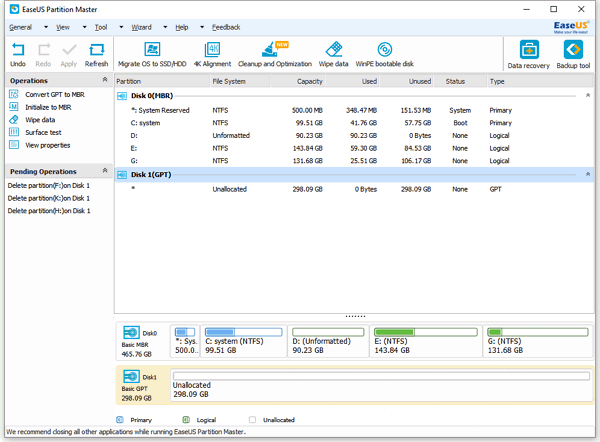Launch Cleanup and Optimization tool
The height and width of the screenshot is (442, 600).
(275, 55)
